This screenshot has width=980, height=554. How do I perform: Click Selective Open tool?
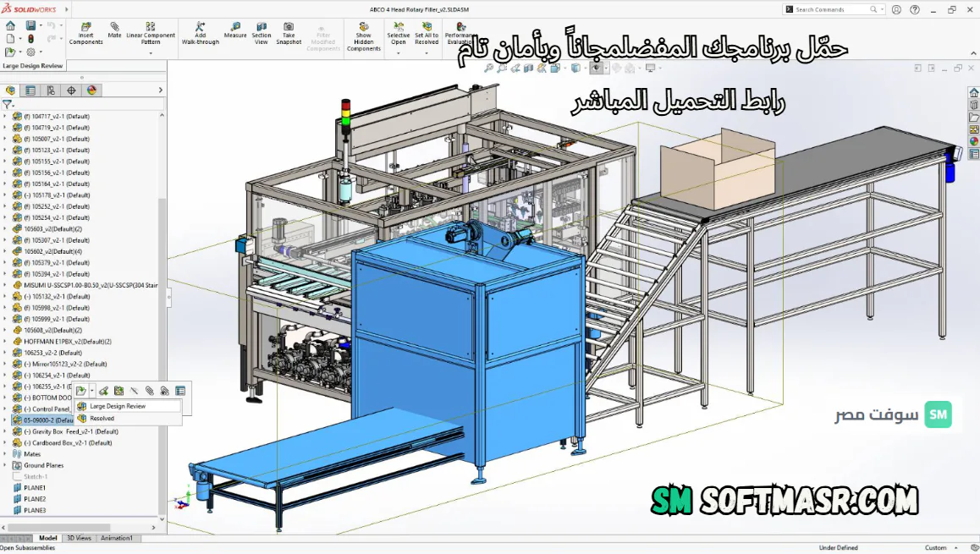(398, 34)
